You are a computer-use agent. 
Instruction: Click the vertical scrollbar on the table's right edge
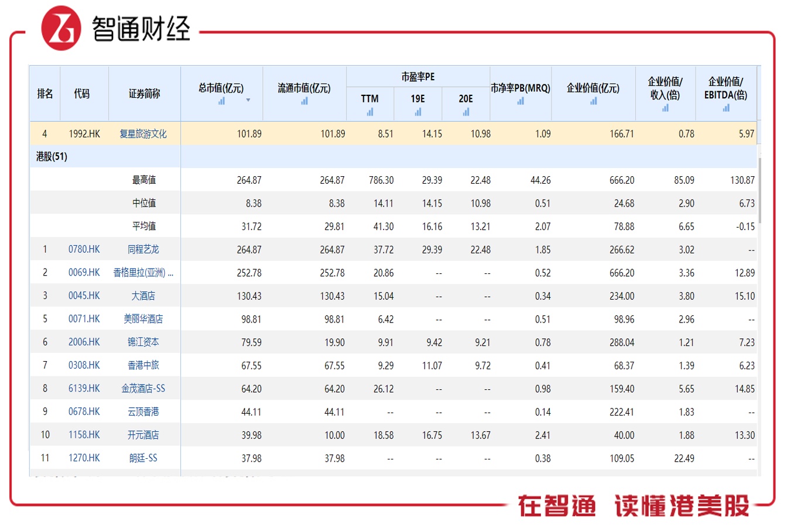759,190
